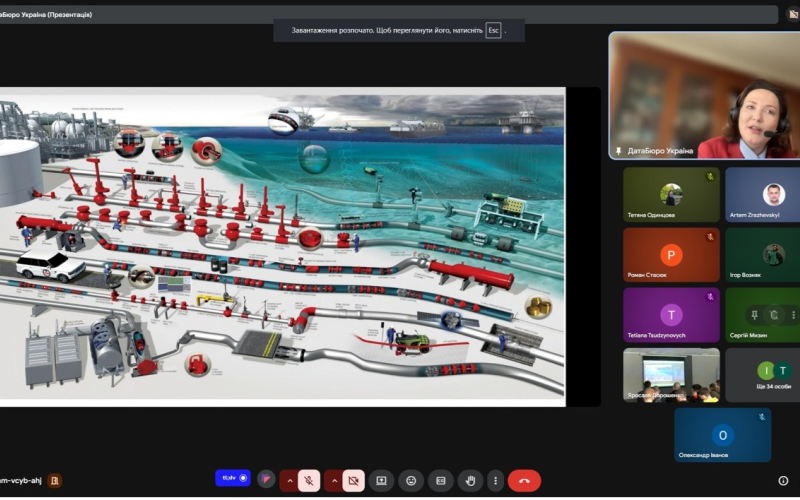Raise your hand

468,481
